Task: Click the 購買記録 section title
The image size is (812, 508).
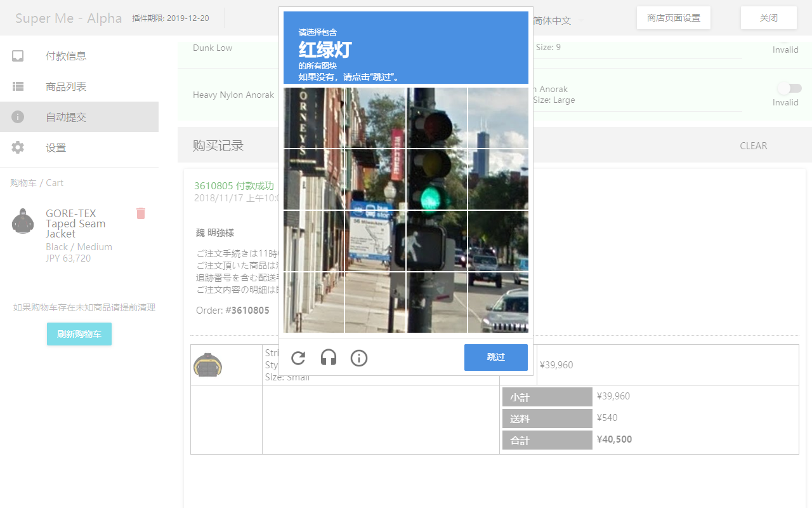Action: (x=218, y=145)
